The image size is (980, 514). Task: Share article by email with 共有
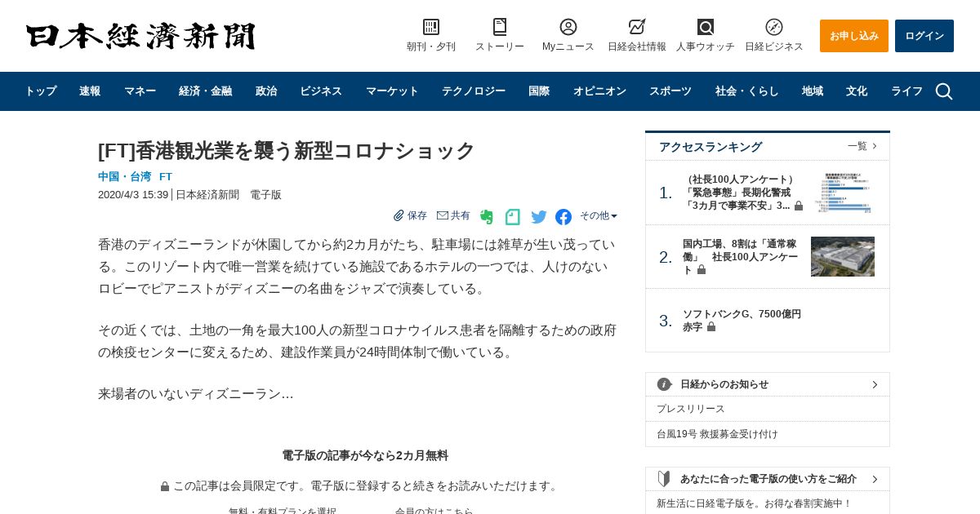pos(453,215)
